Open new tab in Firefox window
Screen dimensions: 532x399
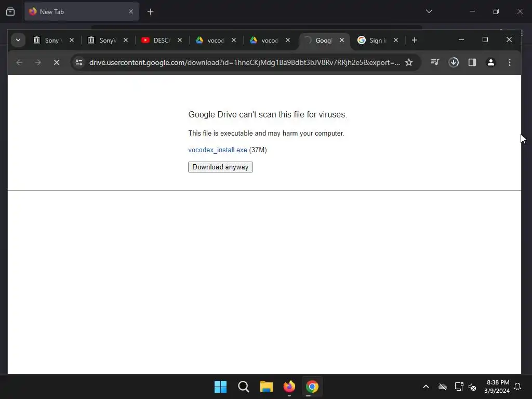point(150,12)
